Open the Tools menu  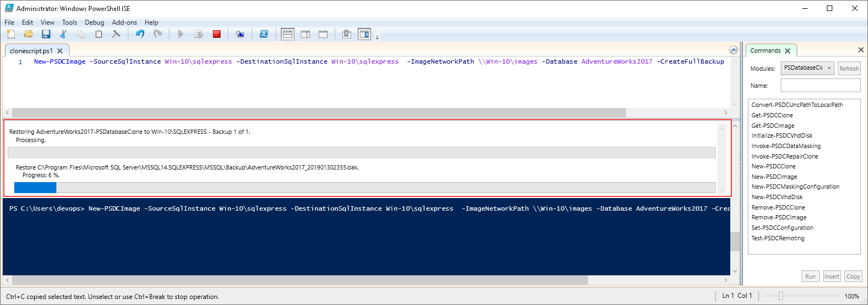point(70,22)
